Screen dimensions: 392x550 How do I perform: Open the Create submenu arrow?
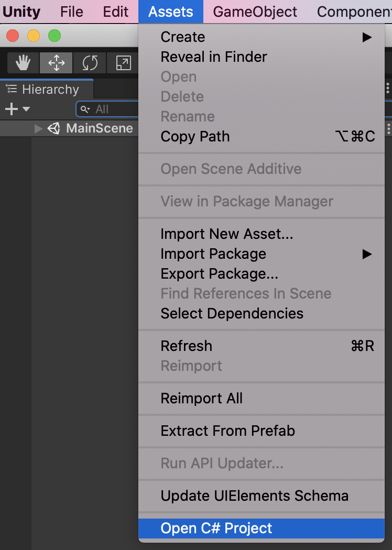[367, 37]
